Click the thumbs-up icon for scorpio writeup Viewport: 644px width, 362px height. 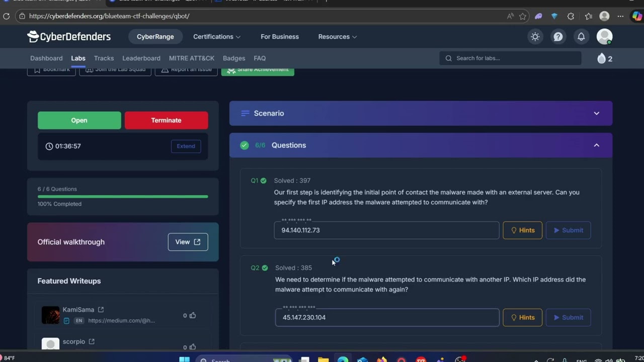193,347
